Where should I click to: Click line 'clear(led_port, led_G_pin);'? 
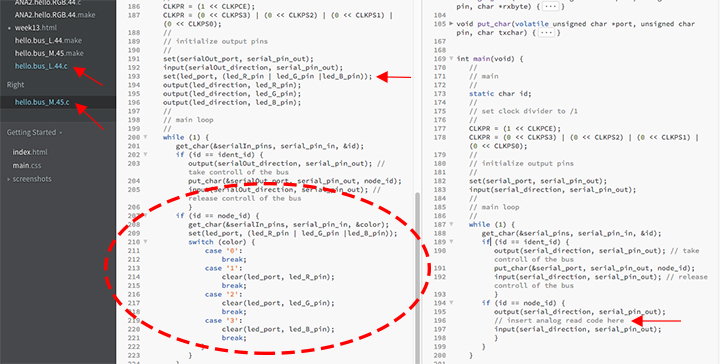click(x=278, y=303)
